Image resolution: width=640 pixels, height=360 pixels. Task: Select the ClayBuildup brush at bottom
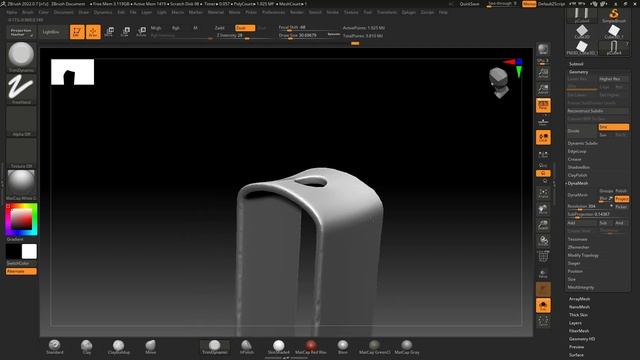pyautogui.click(x=119, y=347)
